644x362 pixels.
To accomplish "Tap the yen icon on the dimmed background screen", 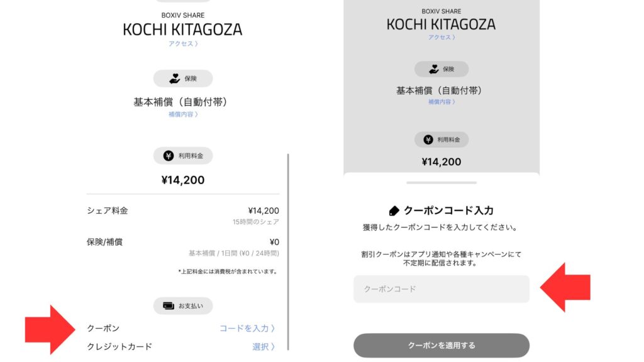I will [x=428, y=140].
